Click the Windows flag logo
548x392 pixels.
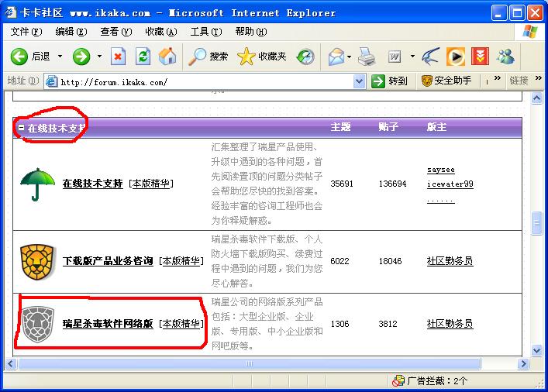(529, 32)
